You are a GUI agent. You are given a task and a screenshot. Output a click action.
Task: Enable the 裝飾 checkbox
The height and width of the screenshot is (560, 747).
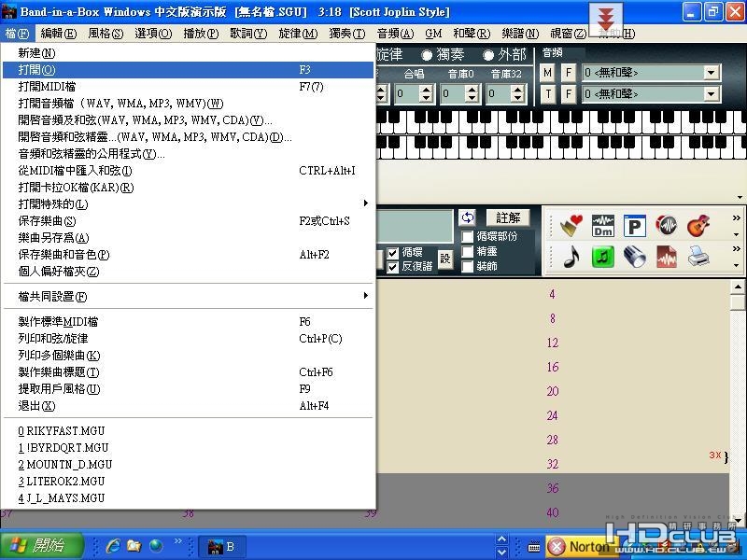(x=468, y=266)
